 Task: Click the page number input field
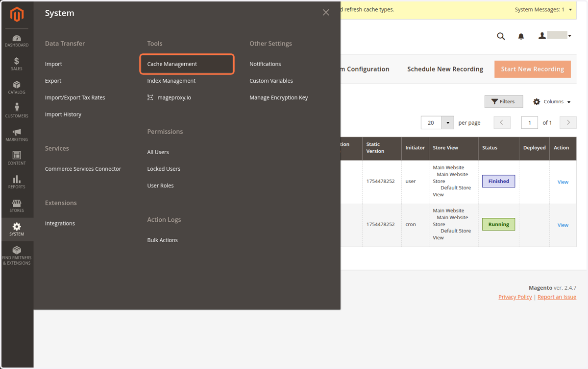pyautogui.click(x=530, y=122)
